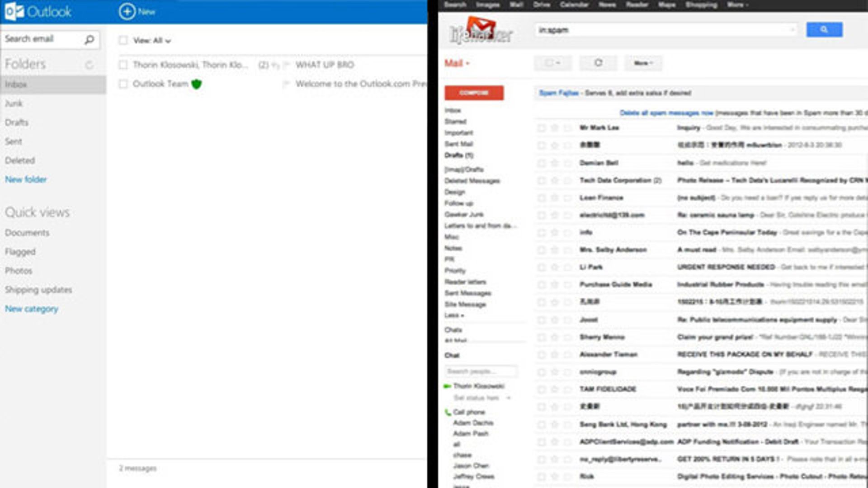
Task: Expand the More dropdown in Gmail's toolbar
Action: (x=643, y=63)
